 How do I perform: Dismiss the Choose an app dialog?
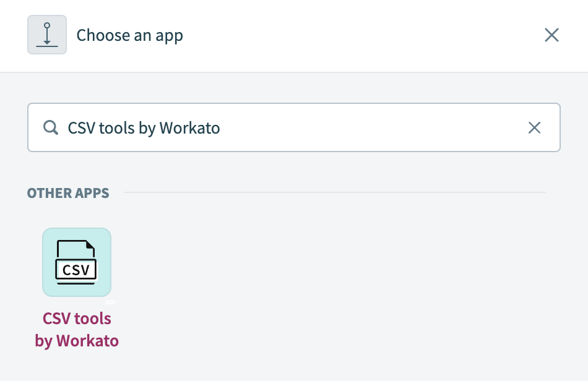[x=551, y=35]
